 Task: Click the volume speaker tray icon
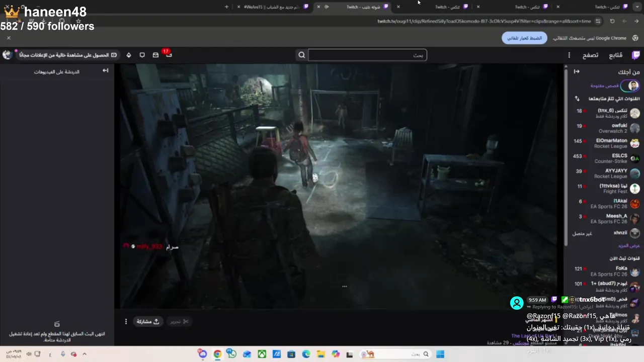(x=29, y=354)
